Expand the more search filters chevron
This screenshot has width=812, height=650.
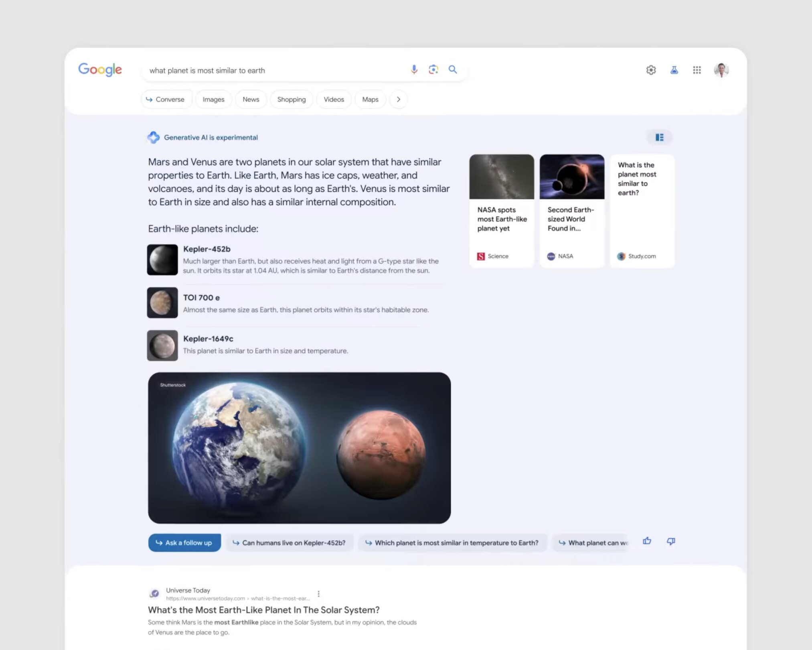398,99
